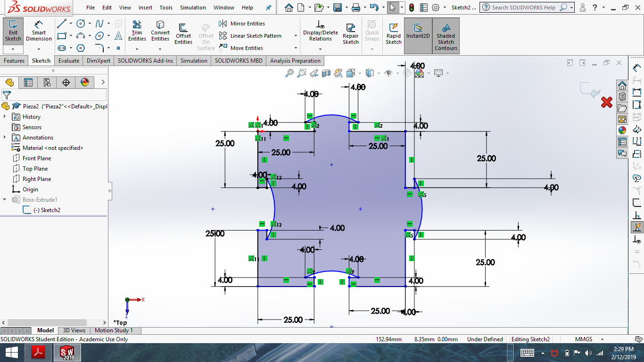The image size is (644, 362).
Task: Open the Tools menu
Action: [x=166, y=8]
